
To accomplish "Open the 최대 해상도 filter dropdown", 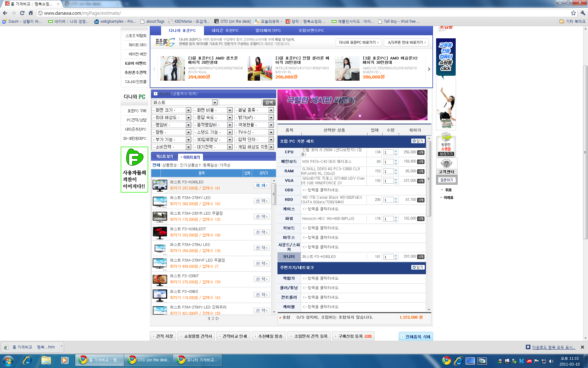I will tap(171, 117).
